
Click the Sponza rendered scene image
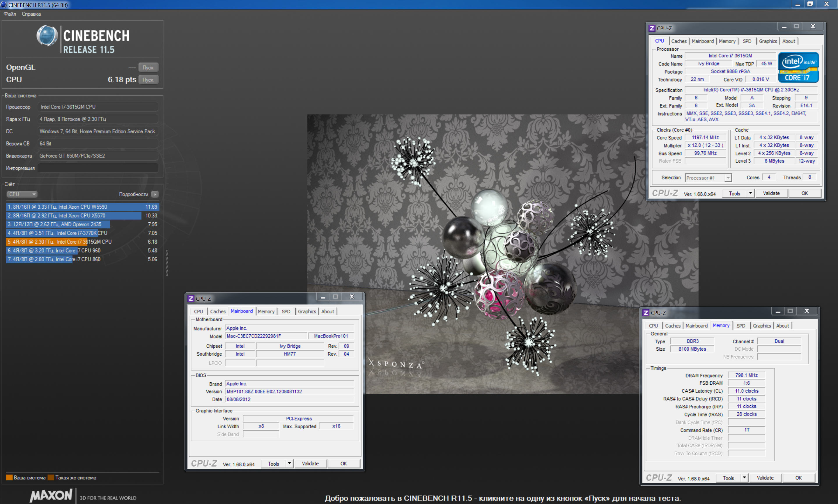coord(503,254)
